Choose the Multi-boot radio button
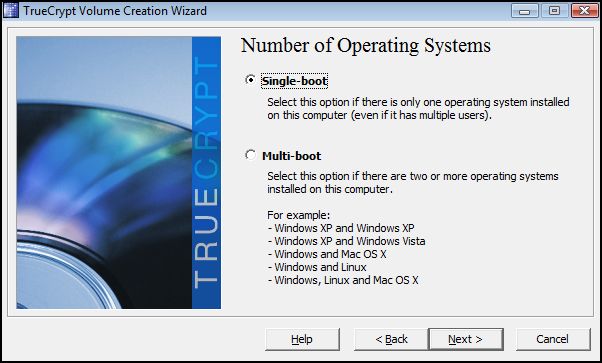Image resolution: width=602 pixels, height=363 pixels. (x=250, y=155)
